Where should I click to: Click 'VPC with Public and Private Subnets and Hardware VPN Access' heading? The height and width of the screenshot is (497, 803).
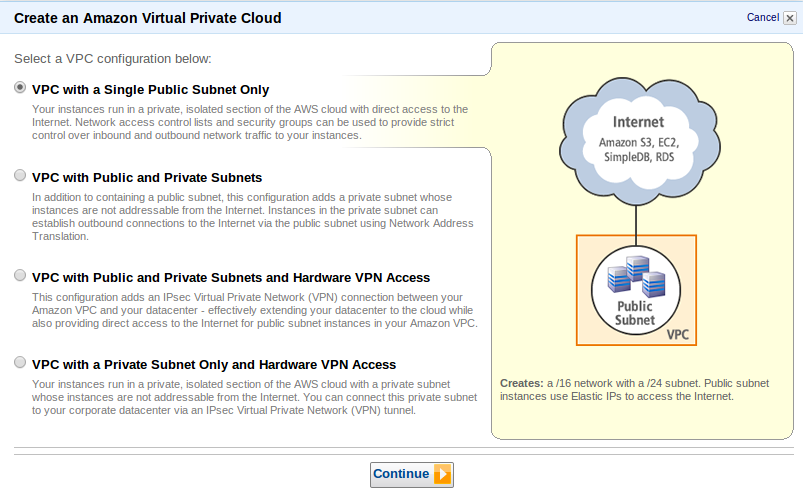[x=231, y=278]
